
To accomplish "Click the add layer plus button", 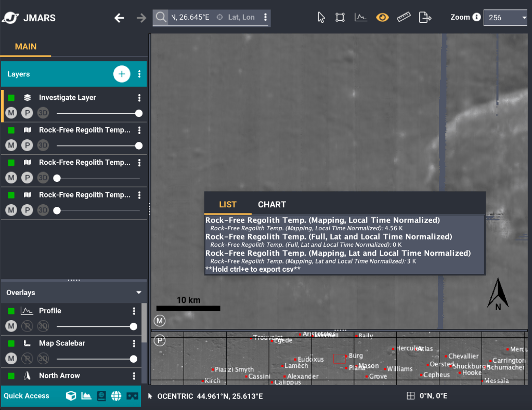I will point(121,74).
